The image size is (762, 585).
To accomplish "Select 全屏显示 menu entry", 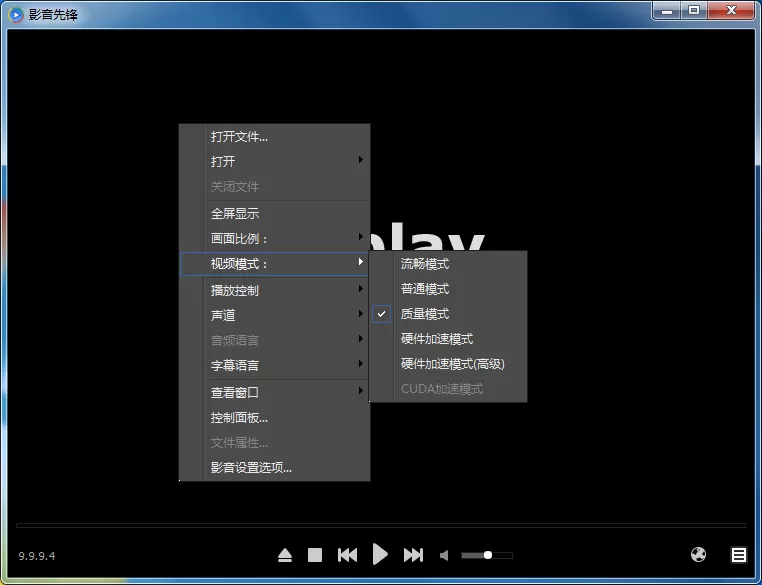I will [x=275, y=213].
